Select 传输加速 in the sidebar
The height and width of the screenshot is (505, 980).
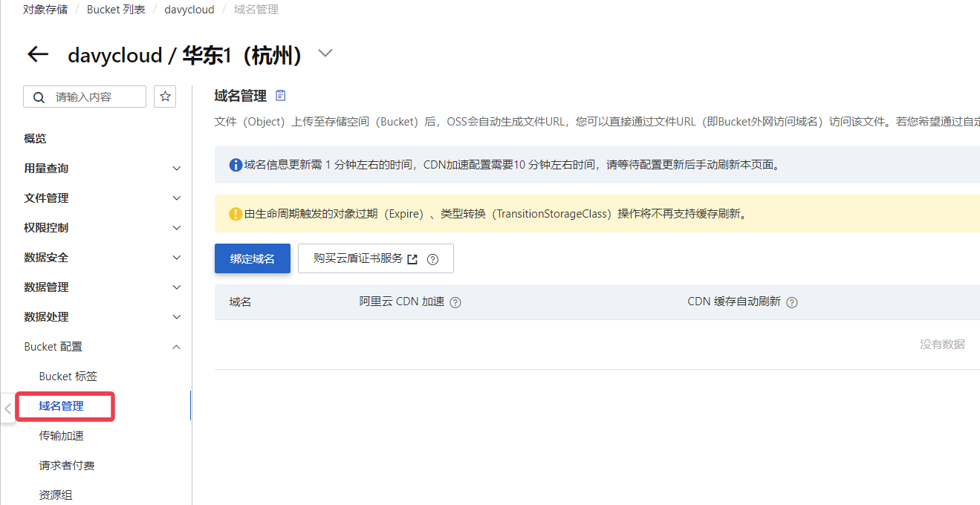(x=61, y=436)
